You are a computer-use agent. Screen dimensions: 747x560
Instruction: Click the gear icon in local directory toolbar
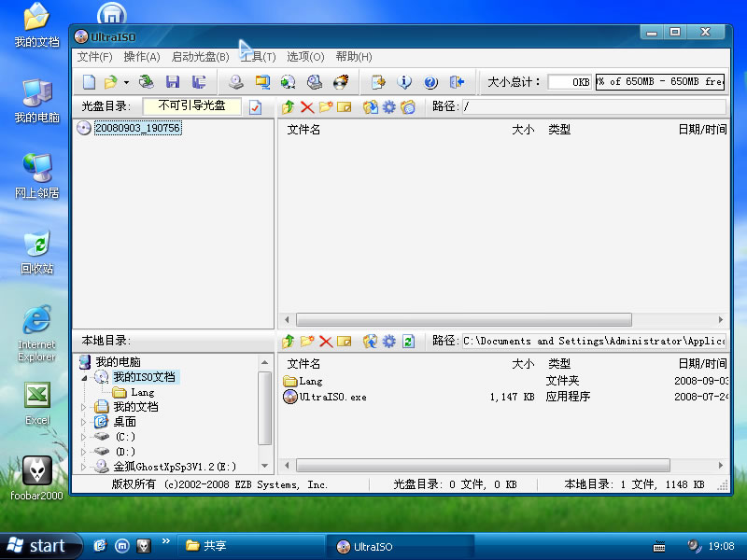[389, 341]
